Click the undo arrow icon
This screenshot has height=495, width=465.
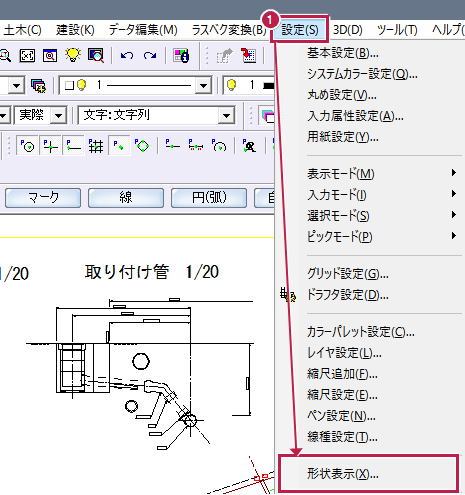click(x=127, y=56)
